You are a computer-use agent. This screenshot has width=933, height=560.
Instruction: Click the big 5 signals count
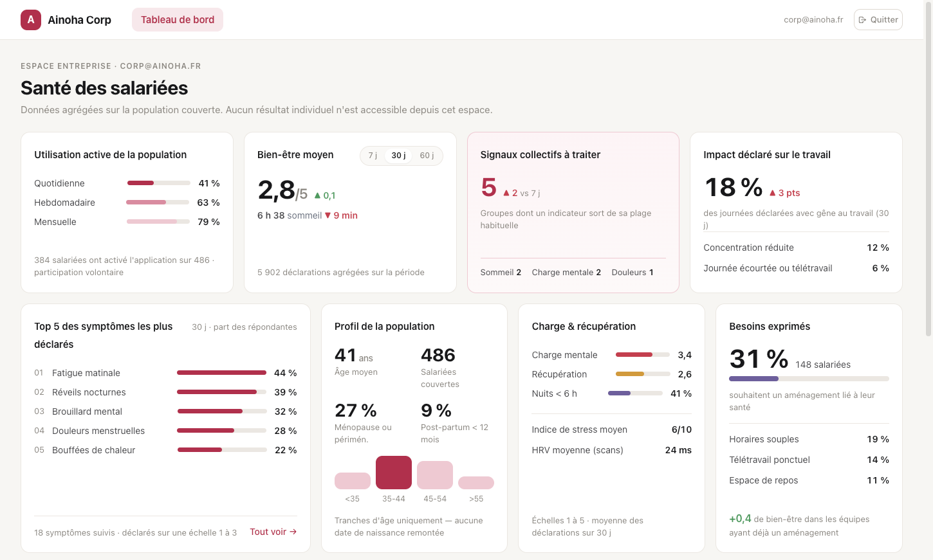tap(489, 188)
